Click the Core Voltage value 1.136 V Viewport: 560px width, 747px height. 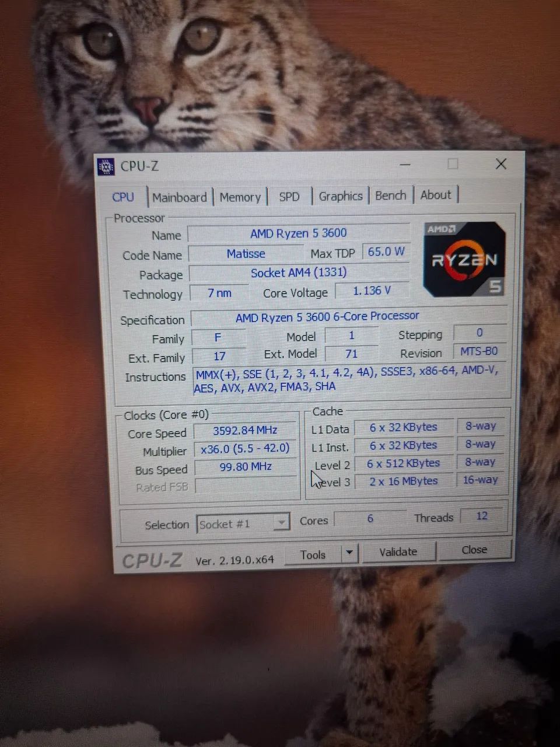coord(372,291)
